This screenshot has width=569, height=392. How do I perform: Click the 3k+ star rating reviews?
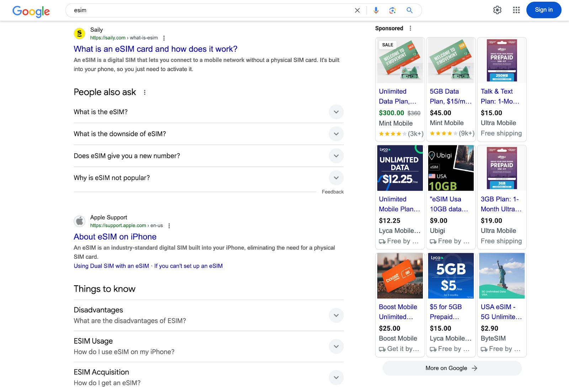(401, 134)
